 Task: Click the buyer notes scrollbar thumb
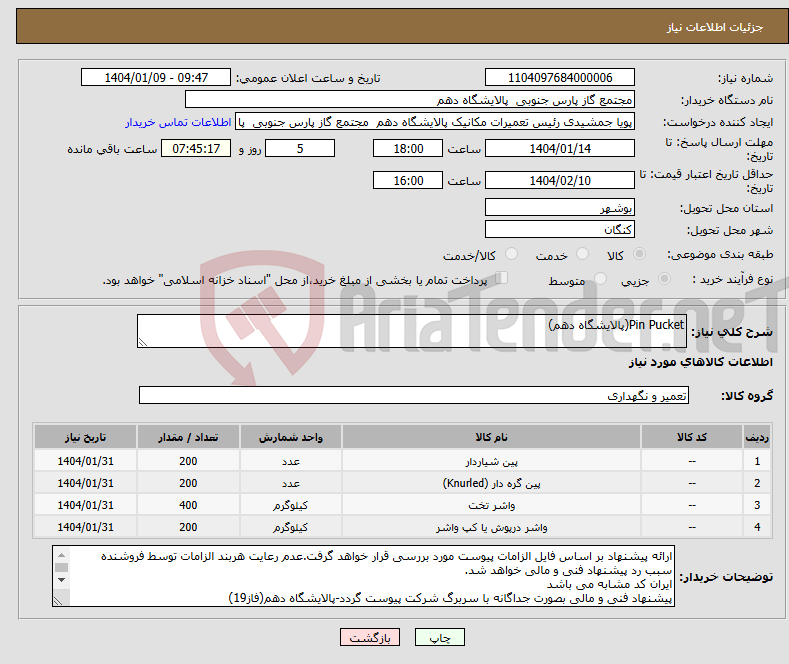pos(61,567)
